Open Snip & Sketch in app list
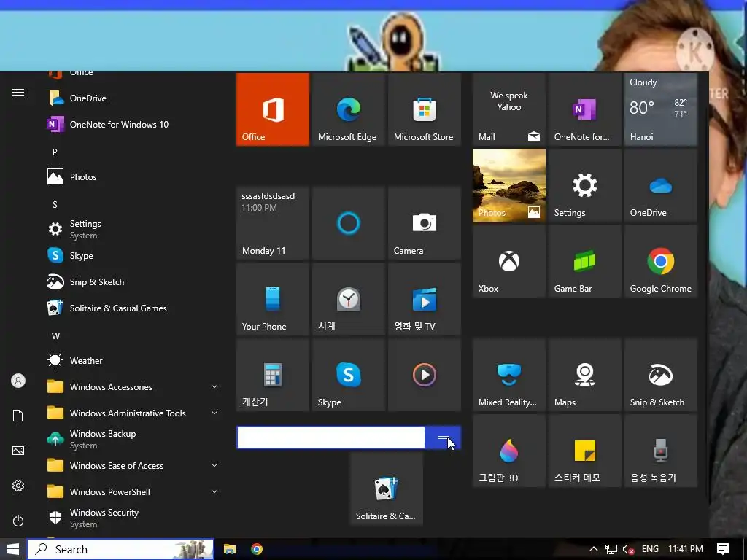Viewport: 747px width, 560px height. click(x=133, y=282)
